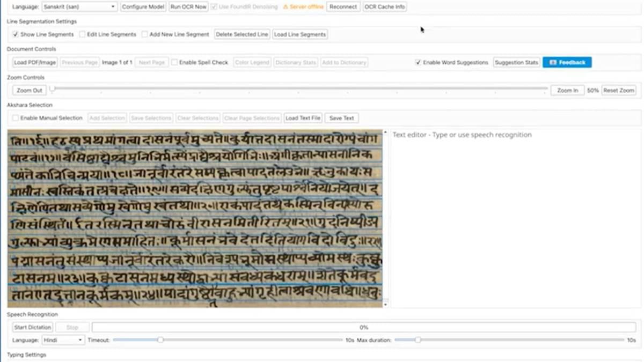The image size is (644, 362).
Task: Open Configure Model settings
Action: click(x=143, y=7)
